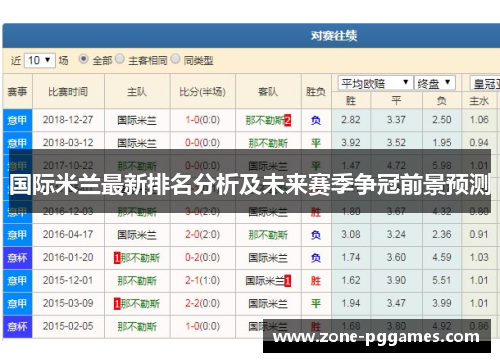This screenshot has height=362, width=500.
Task: Open score 2-1(1:0) for the 2015-12-01 match
Action: pos(203,281)
